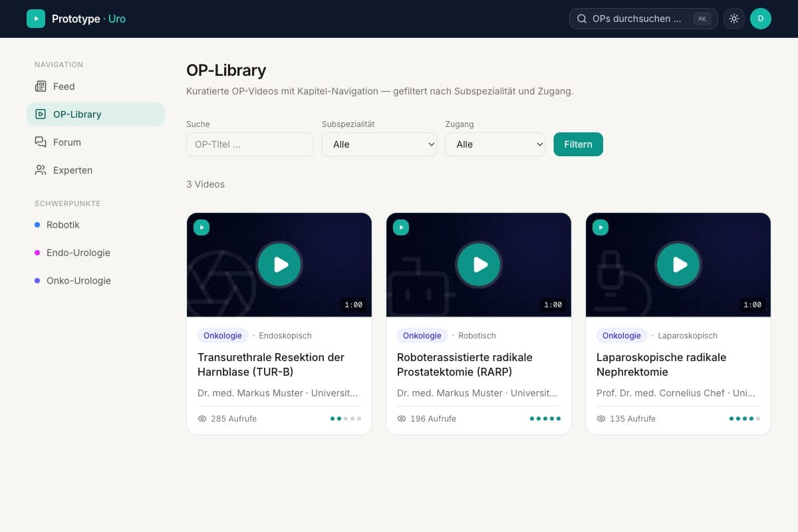Click the Filtern button
Screen dimensions: 798x532
tap(578, 144)
